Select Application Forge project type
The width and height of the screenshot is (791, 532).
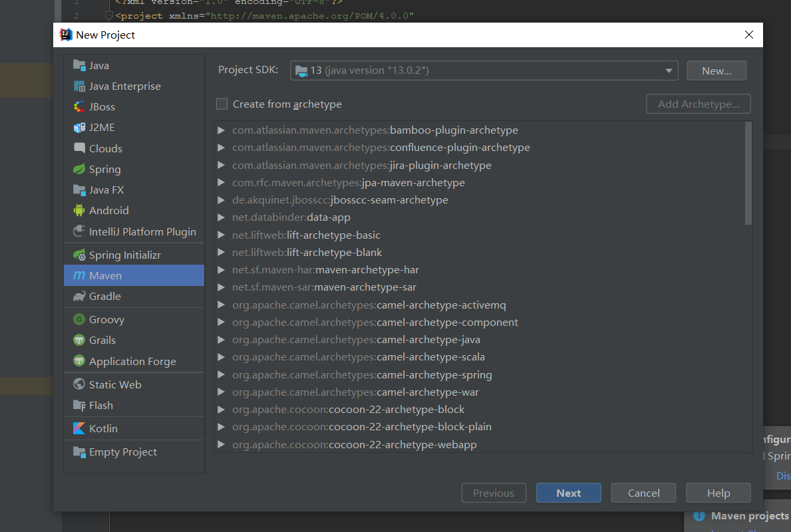pyautogui.click(x=134, y=361)
